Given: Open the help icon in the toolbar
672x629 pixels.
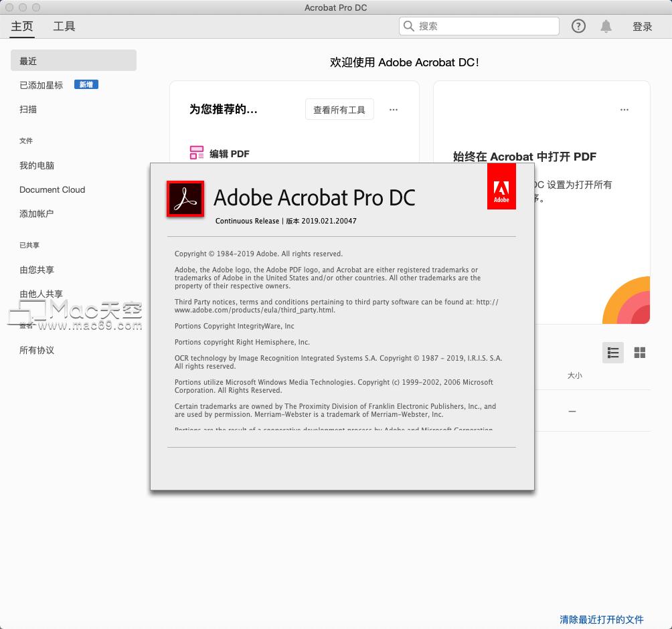Looking at the screenshot, I should coord(578,26).
